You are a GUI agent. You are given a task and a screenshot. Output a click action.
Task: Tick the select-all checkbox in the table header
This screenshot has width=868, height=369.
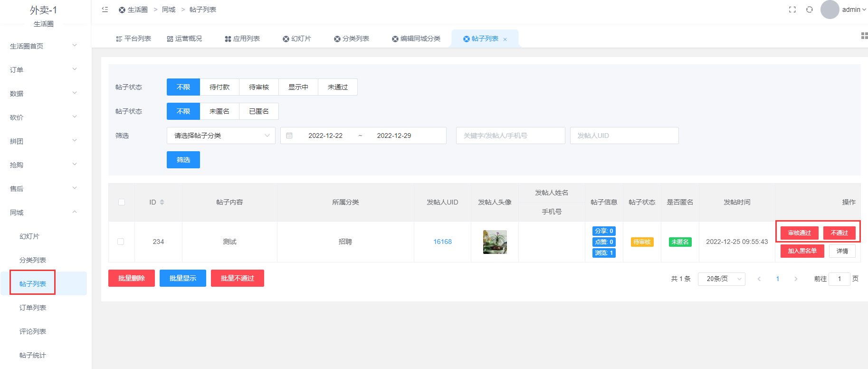(x=122, y=202)
